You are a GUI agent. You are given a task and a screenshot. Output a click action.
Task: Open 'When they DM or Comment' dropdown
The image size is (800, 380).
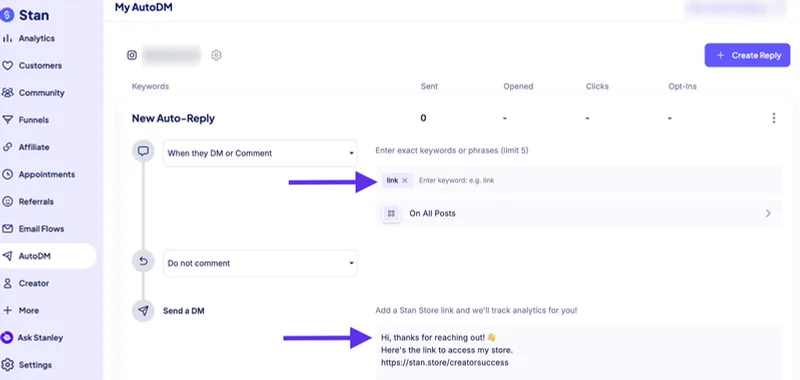(x=260, y=153)
